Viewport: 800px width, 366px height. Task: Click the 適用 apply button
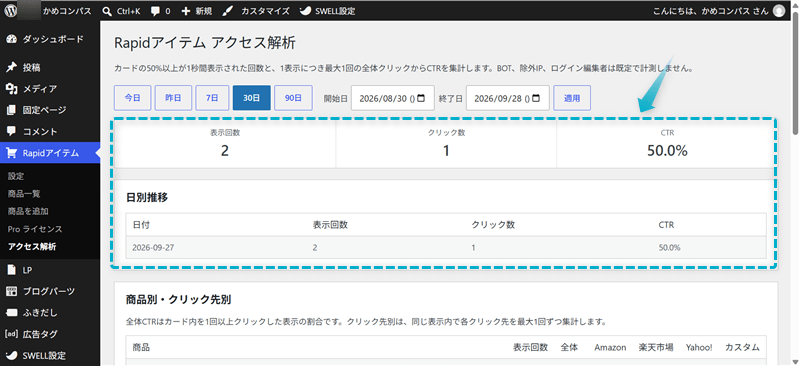pos(572,98)
